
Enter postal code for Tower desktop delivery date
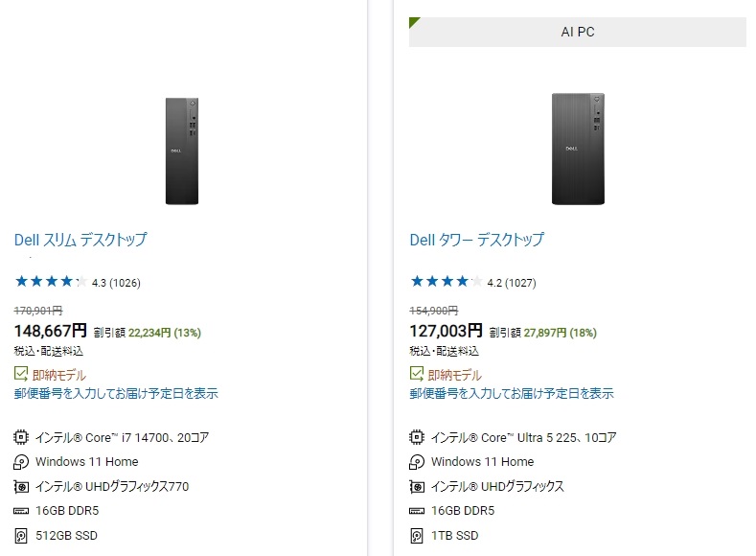tap(512, 393)
